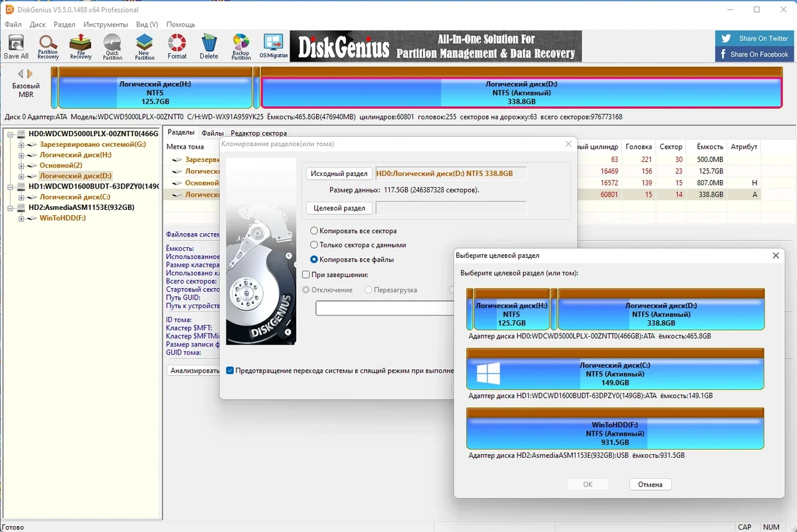Expand the WinToHDD(F:) tree node
Screen dimensions: 797x532
click(21, 219)
